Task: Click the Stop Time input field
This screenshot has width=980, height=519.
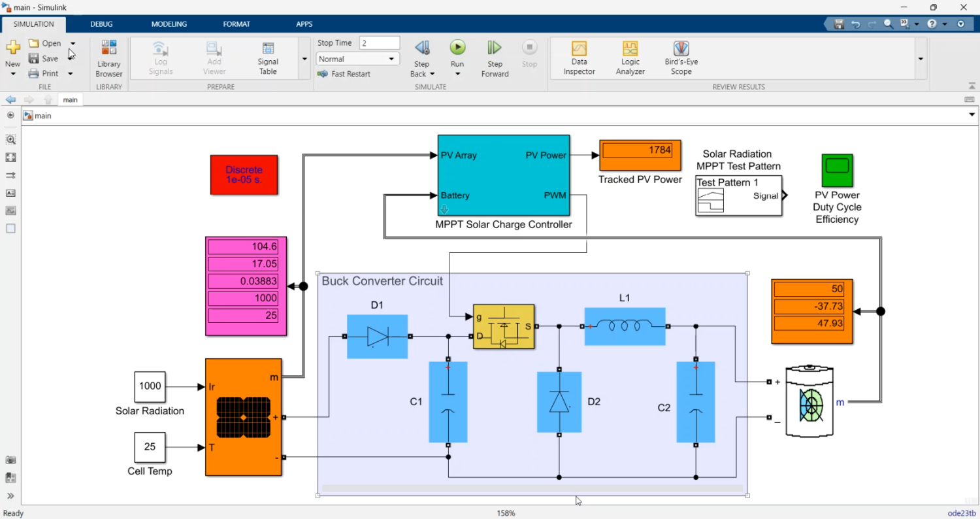Action: 379,43
